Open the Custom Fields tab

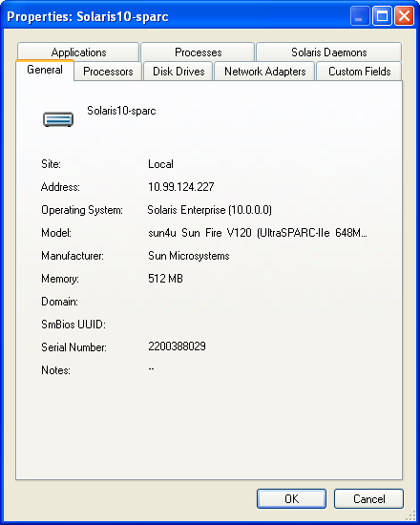pyautogui.click(x=359, y=71)
